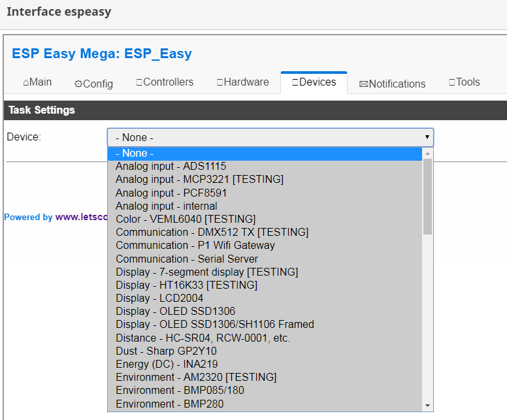Choose Display - OLED SSD1306/SH1106 Framed
This screenshot has height=420, width=507.
coord(265,325)
